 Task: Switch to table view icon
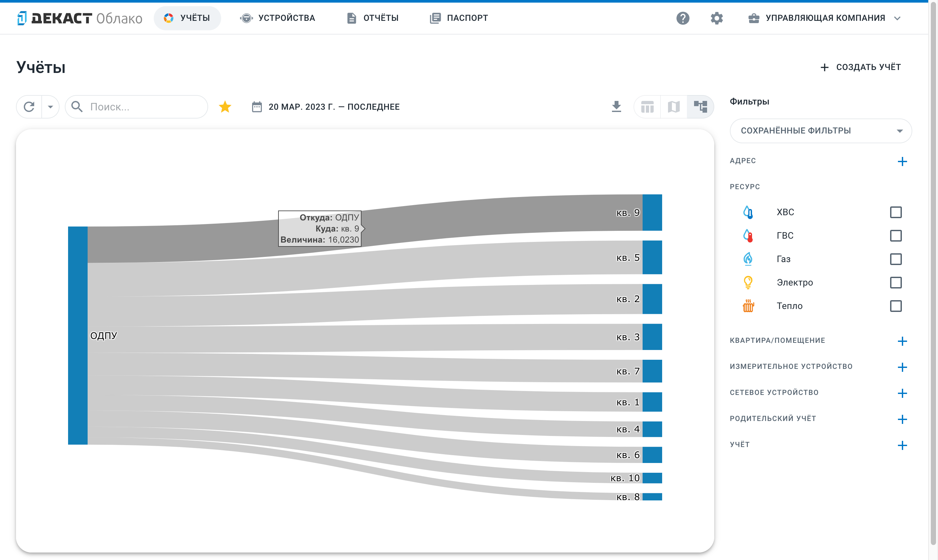[x=647, y=107]
